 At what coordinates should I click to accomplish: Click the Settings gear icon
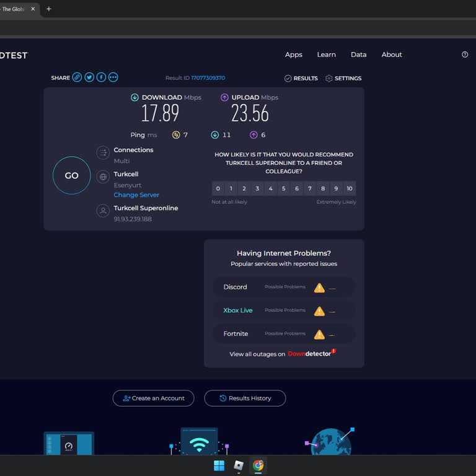click(x=328, y=78)
